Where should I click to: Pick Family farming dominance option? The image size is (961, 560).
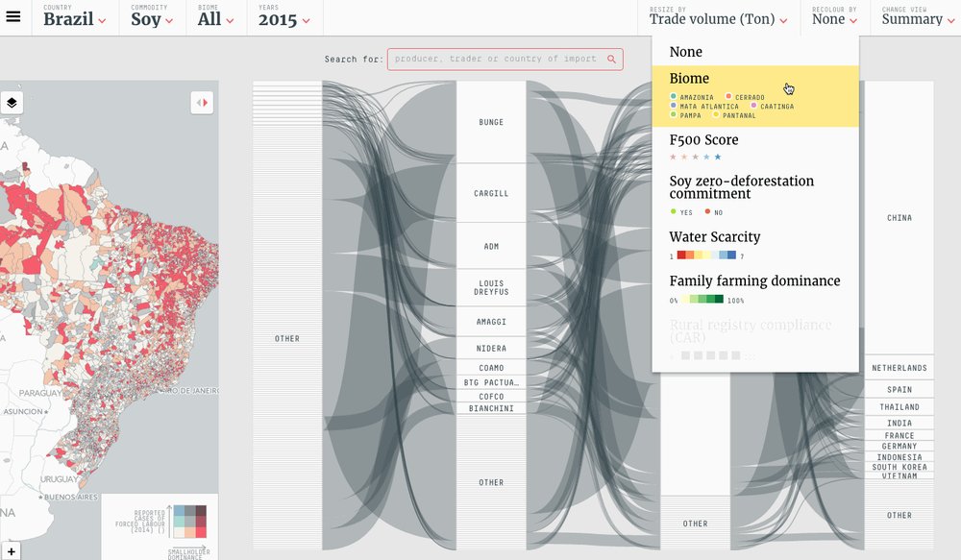coord(755,288)
